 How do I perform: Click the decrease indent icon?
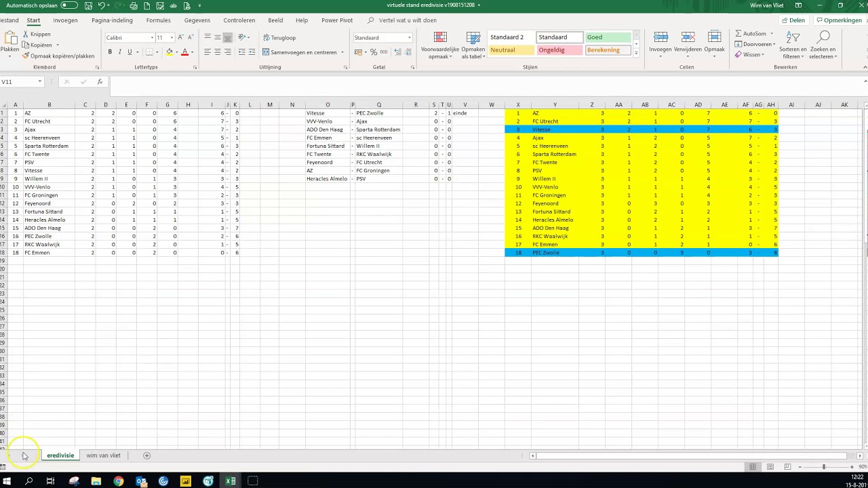tap(241, 52)
